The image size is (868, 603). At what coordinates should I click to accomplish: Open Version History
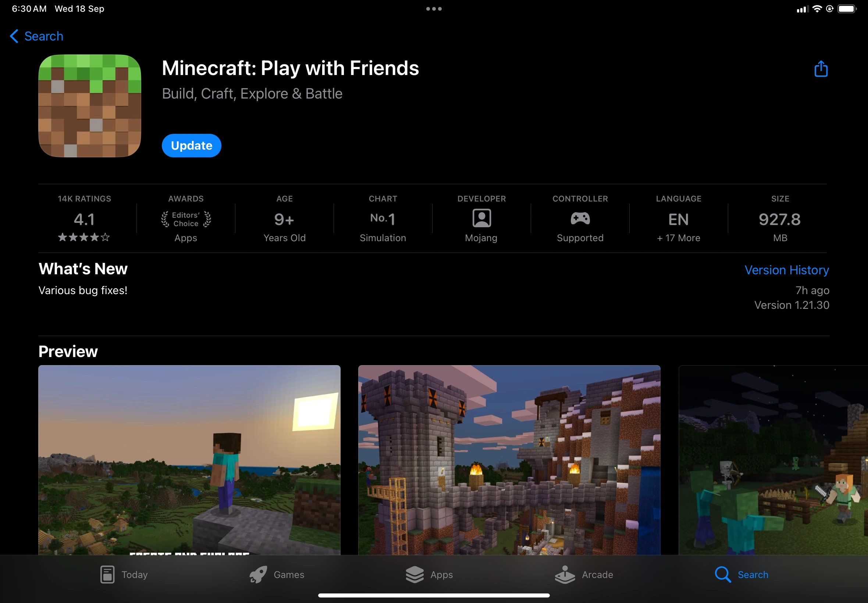pos(786,270)
